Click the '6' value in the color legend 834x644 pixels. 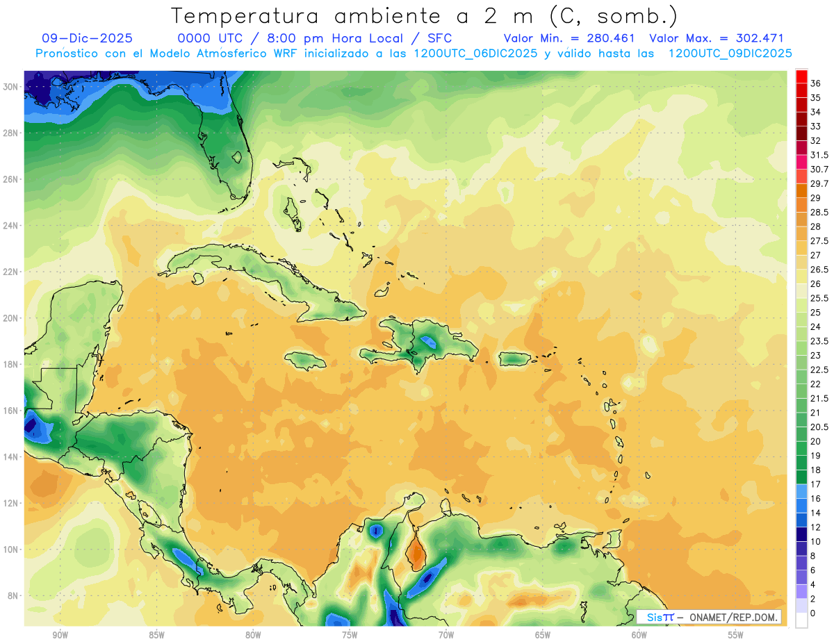(x=814, y=570)
